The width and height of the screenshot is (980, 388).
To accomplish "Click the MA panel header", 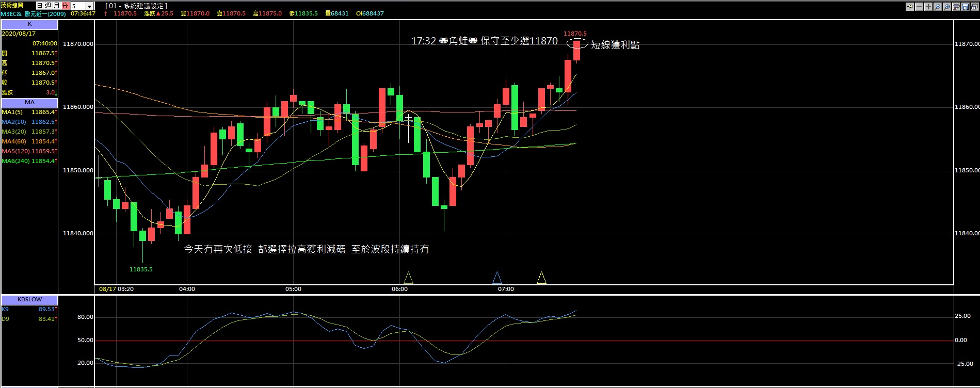I will click(29, 102).
